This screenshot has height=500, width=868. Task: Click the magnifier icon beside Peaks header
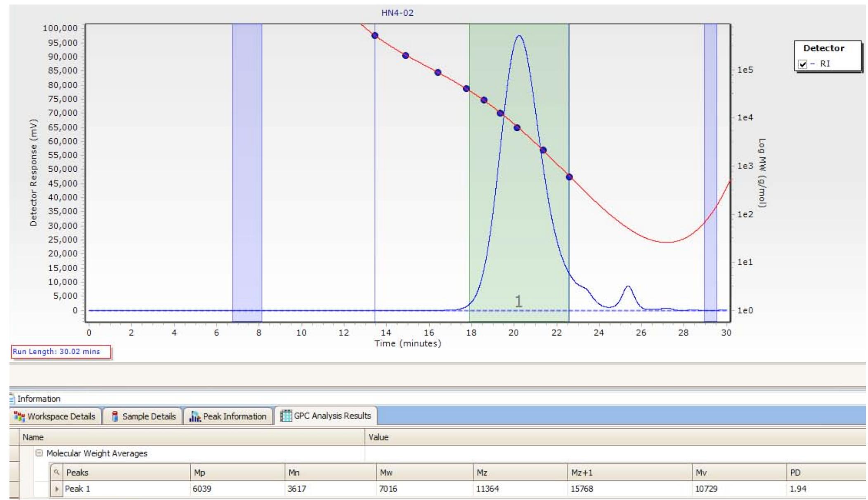point(57,472)
